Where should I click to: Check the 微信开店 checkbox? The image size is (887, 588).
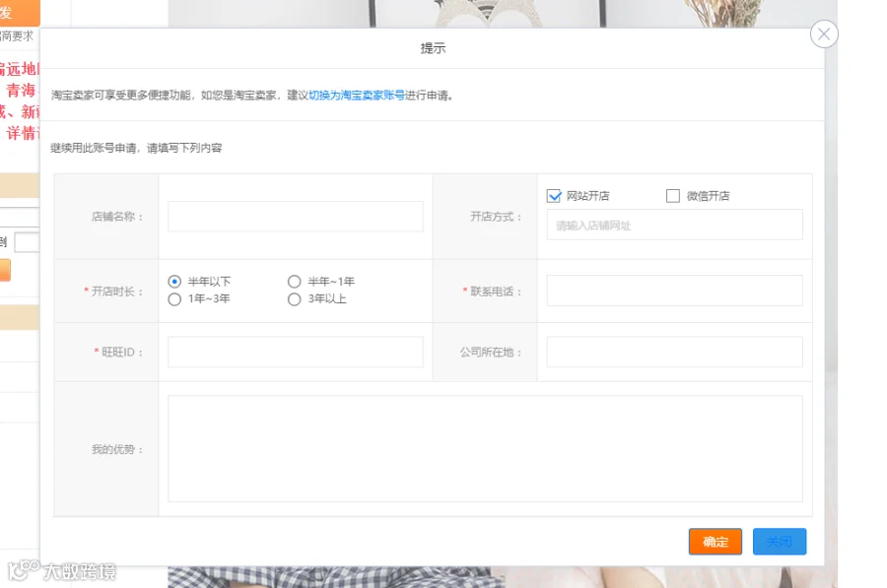[x=672, y=196]
